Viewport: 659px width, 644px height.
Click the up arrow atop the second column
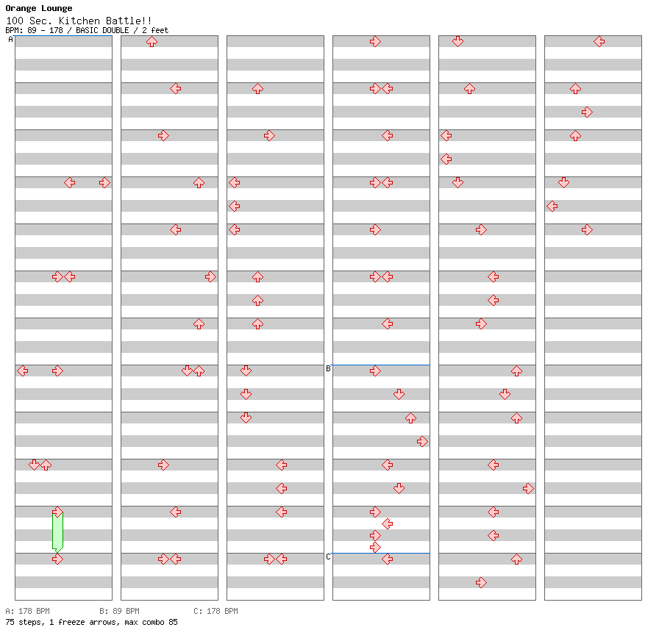click(152, 42)
